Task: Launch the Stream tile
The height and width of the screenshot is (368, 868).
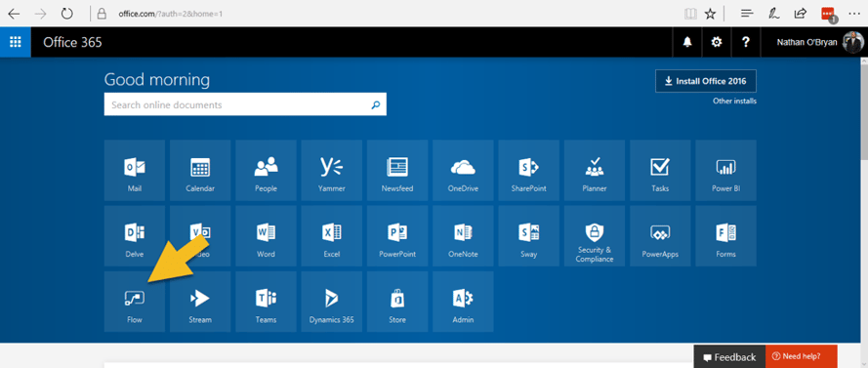Action: (x=200, y=302)
